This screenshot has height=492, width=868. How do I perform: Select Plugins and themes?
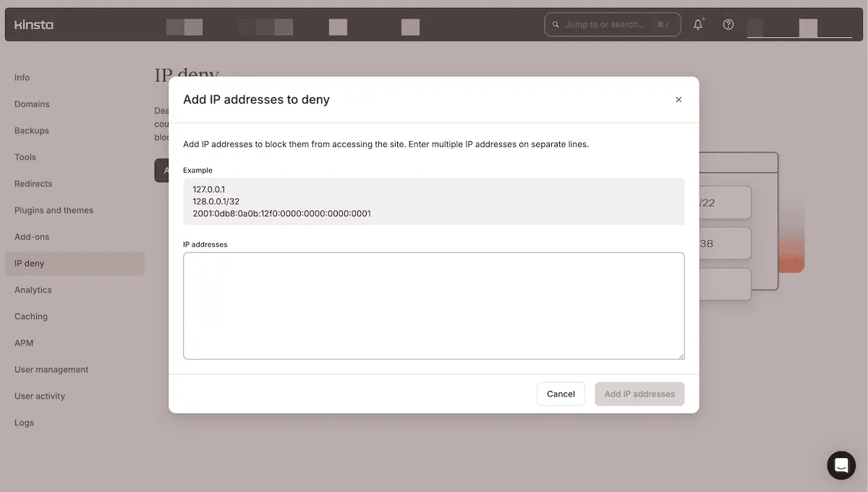coord(54,210)
